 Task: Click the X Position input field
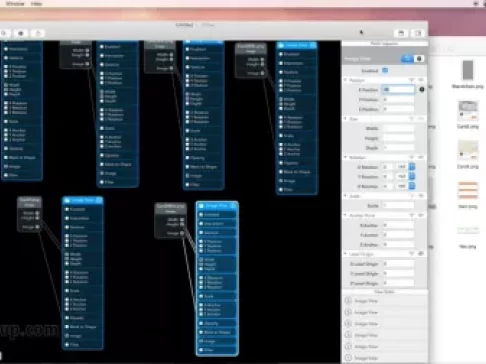(398, 89)
